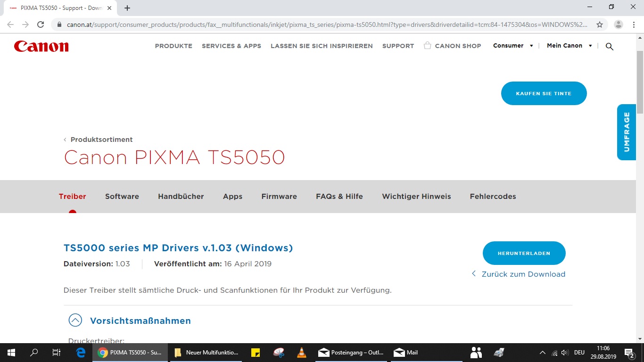
Task: Open the SUPPORT menu
Action: coord(398,46)
